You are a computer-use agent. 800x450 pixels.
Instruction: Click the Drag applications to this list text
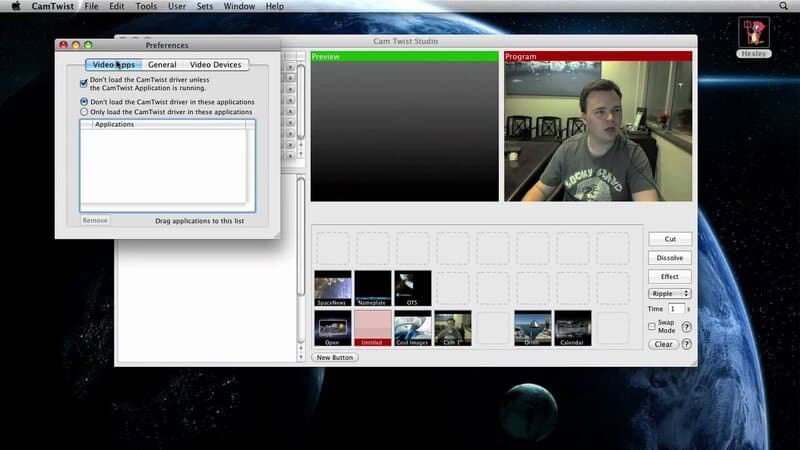pyautogui.click(x=199, y=221)
